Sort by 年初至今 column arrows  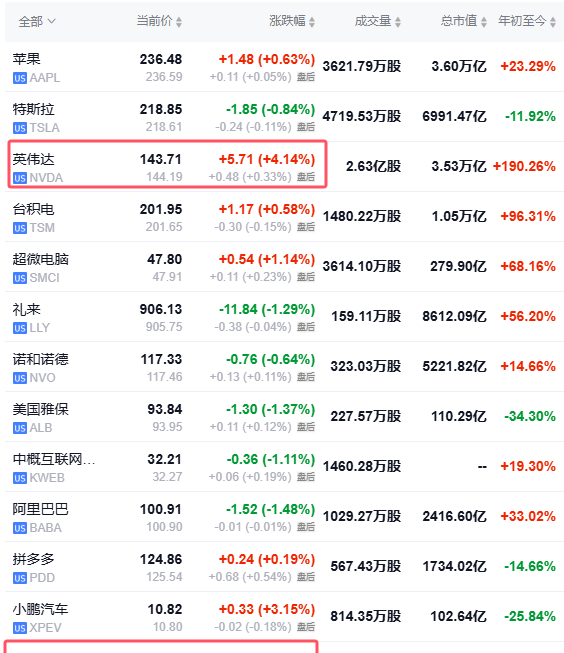click(553, 22)
